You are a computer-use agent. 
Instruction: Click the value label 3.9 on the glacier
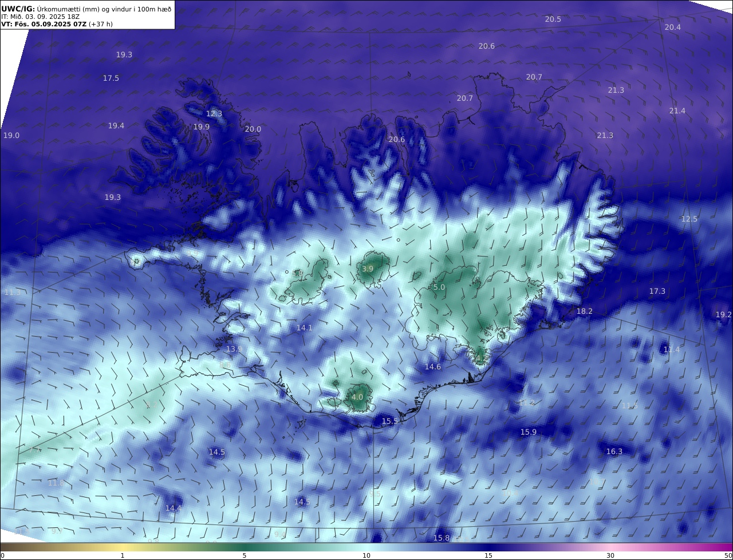(368, 269)
